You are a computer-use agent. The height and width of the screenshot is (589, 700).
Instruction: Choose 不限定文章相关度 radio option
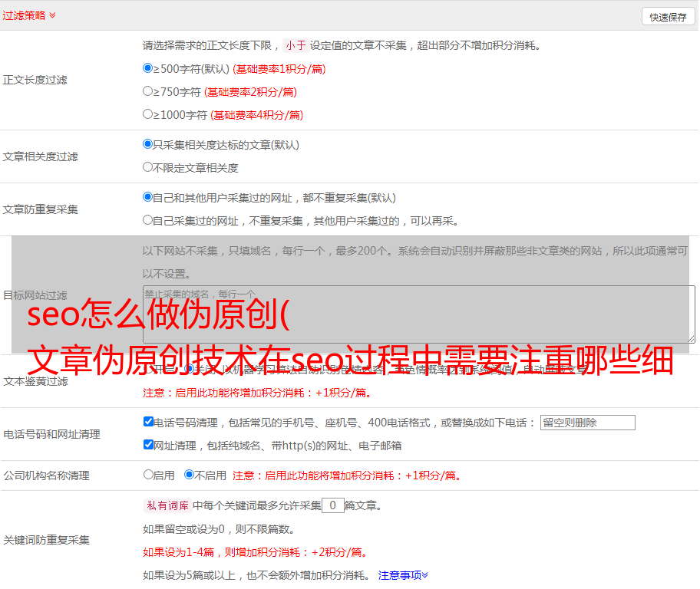[x=147, y=167]
